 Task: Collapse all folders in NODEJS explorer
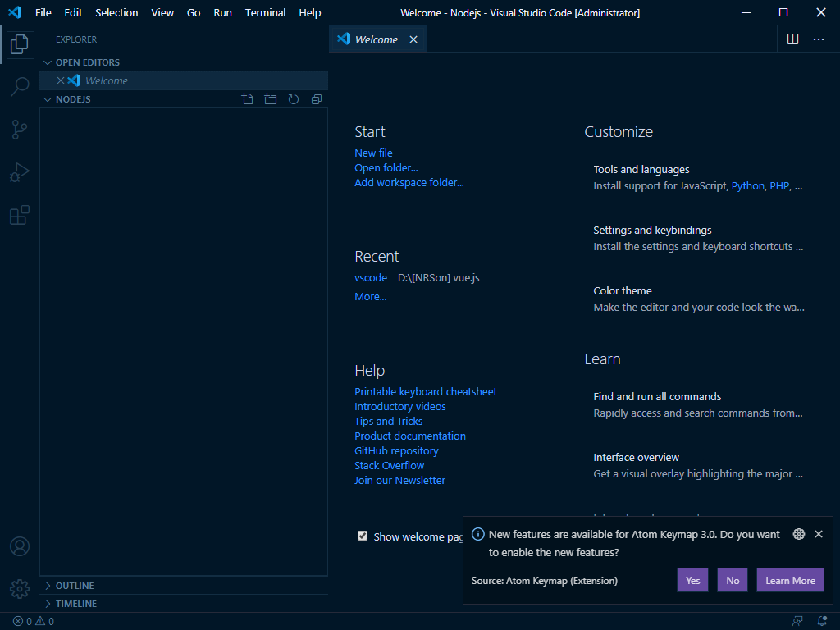tap(317, 99)
